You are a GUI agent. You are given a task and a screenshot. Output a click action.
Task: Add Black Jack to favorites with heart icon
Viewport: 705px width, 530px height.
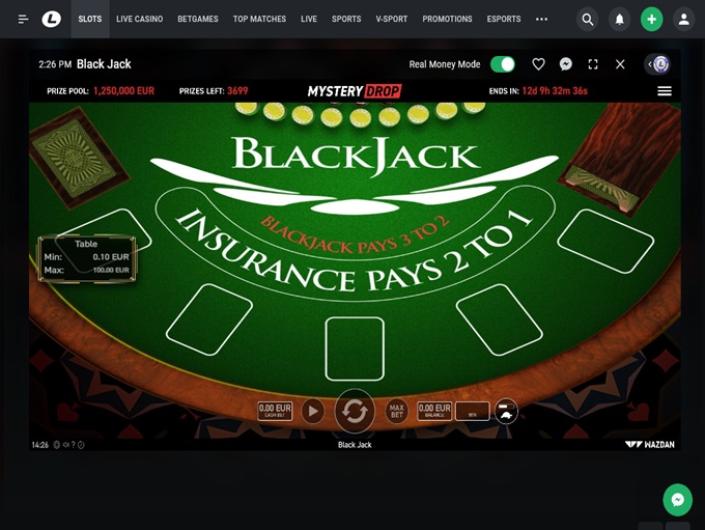[538, 64]
